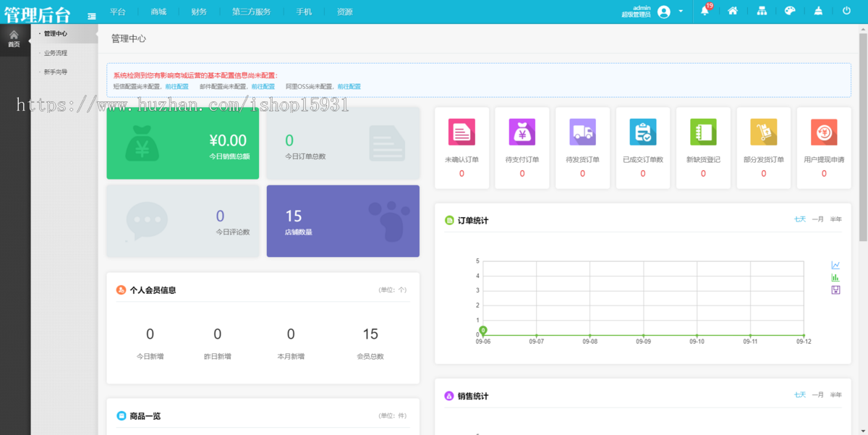Follow 前往配置 link for 邮件配置
The image size is (868, 435).
263,86
